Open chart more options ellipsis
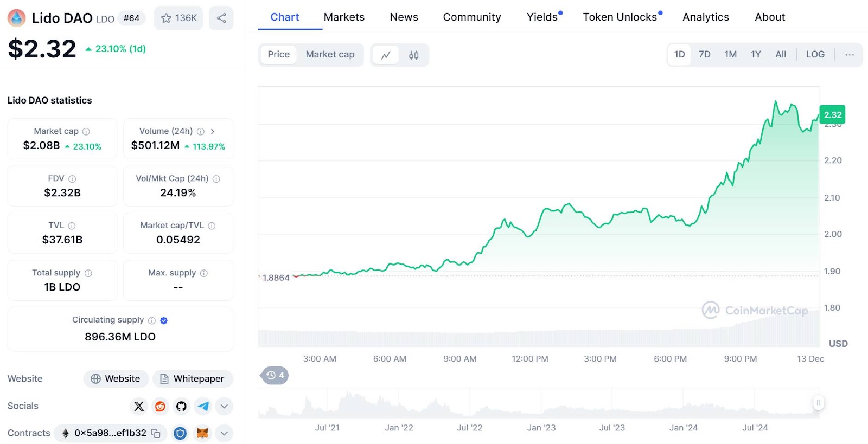The height and width of the screenshot is (444, 868). point(850,54)
